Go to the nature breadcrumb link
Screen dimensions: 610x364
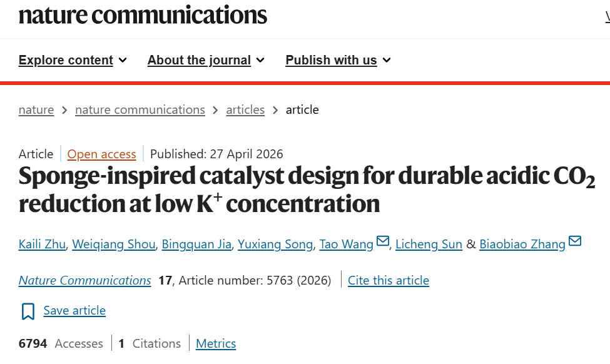click(36, 110)
